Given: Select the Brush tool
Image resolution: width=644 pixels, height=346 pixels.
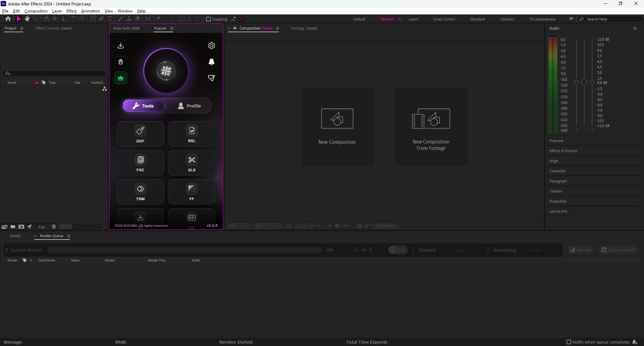Looking at the screenshot, I should click(120, 19).
